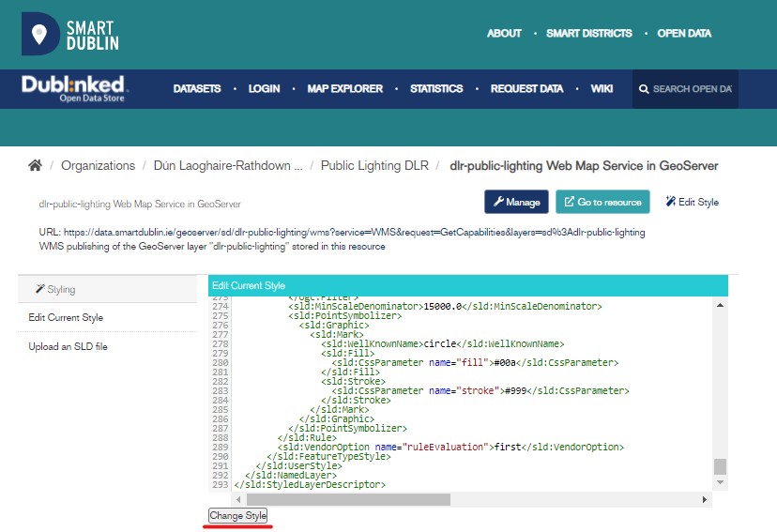This screenshot has width=777, height=532.
Task: Click the Search Open Data input field
Action: click(x=693, y=89)
